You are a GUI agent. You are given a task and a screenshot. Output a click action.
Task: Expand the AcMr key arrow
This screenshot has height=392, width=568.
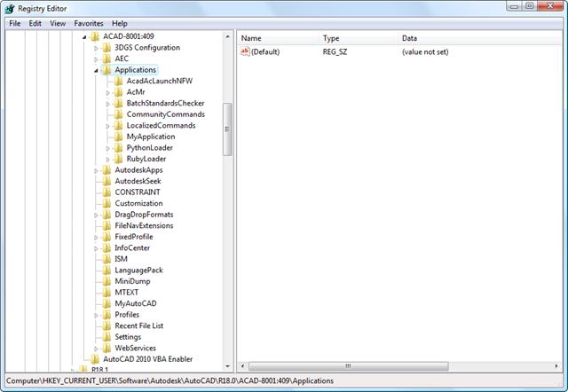(x=107, y=92)
